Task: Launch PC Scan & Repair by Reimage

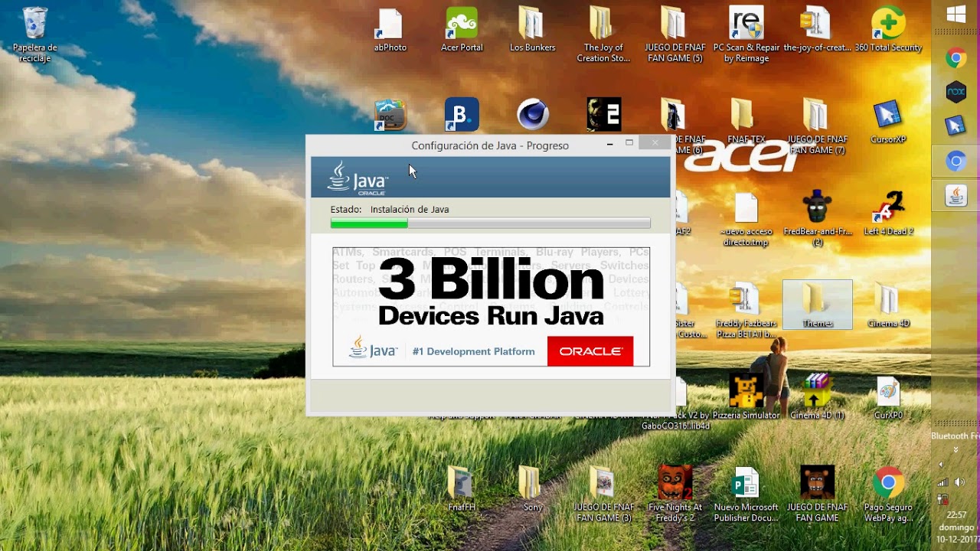Action: click(x=746, y=35)
